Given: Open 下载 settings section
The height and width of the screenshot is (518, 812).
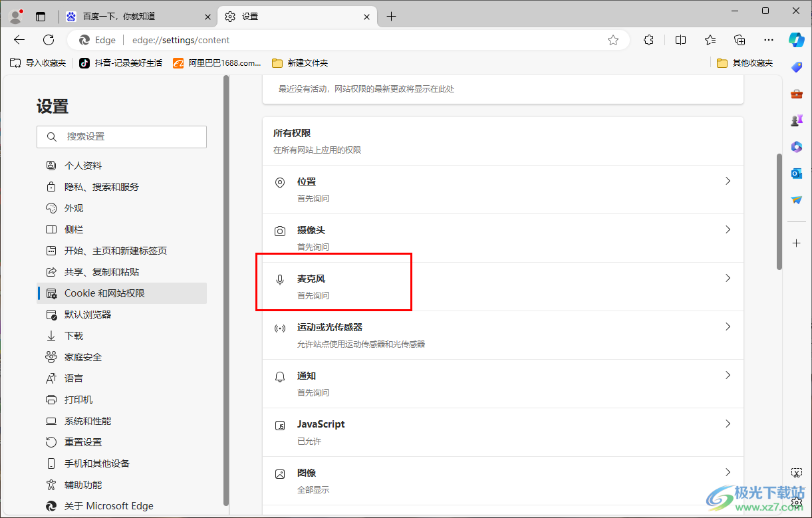Looking at the screenshot, I should tap(122, 336).
